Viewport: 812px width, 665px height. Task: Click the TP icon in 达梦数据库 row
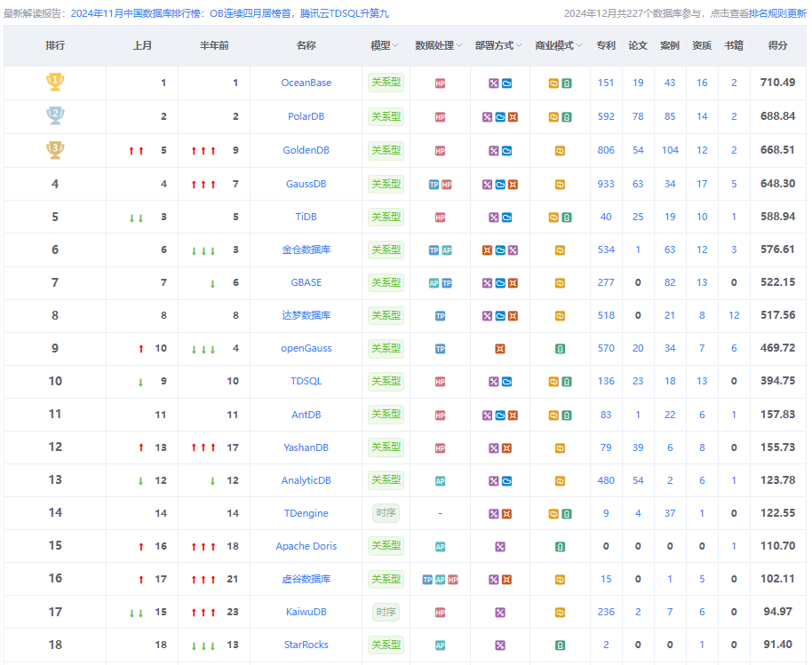click(440, 316)
